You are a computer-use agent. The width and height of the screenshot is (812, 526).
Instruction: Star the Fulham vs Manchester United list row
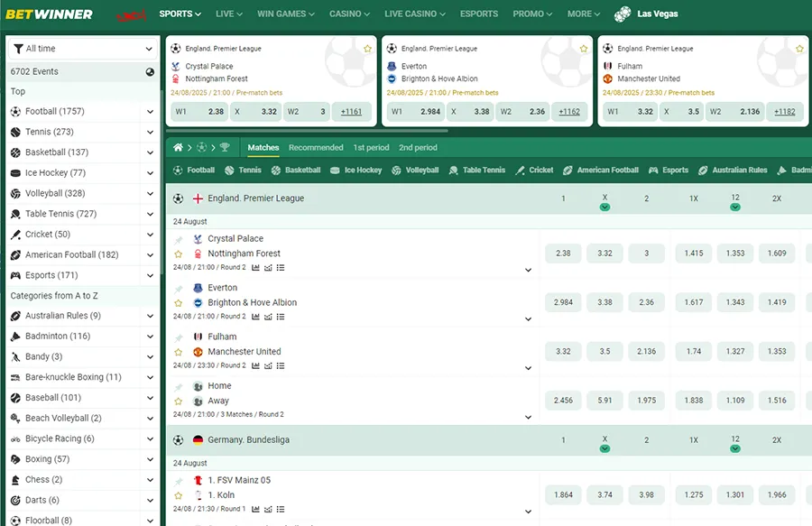(178, 352)
